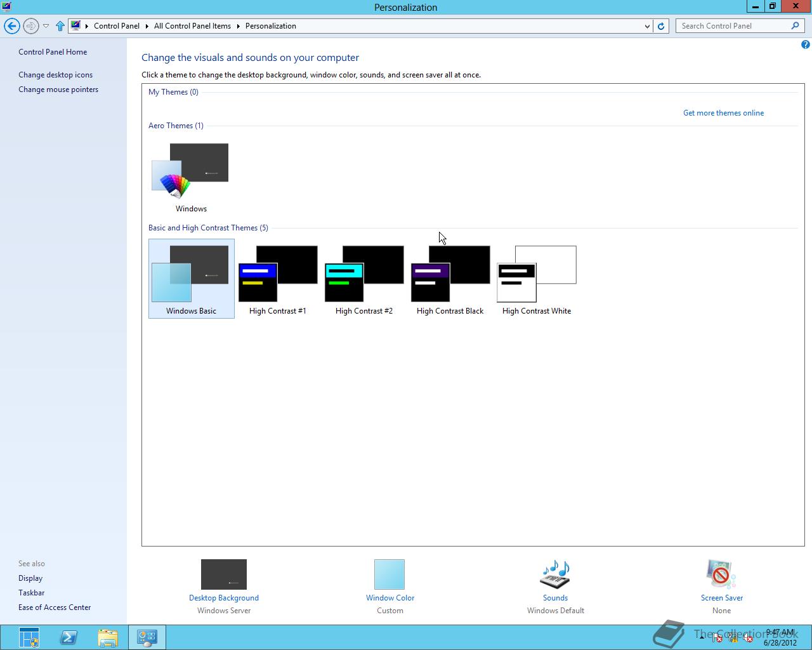Open the Desktop Background icon
The height and width of the screenshot is (650, 812).
tap(224, 574)
